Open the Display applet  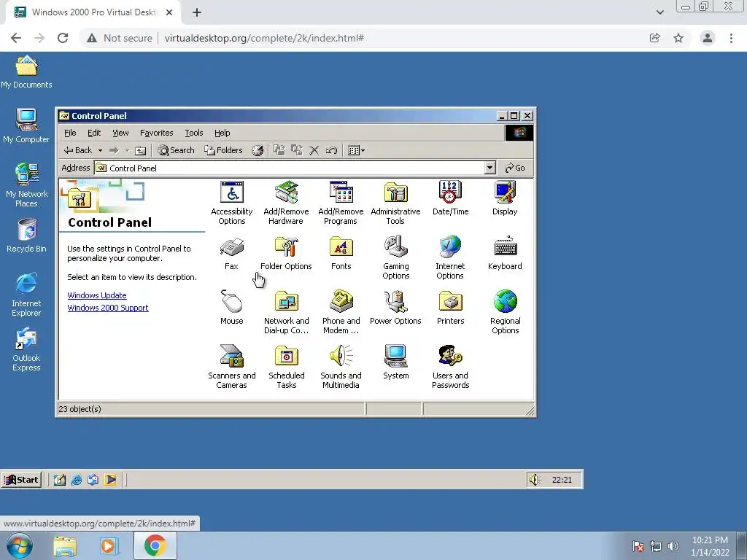click(505, 198)
